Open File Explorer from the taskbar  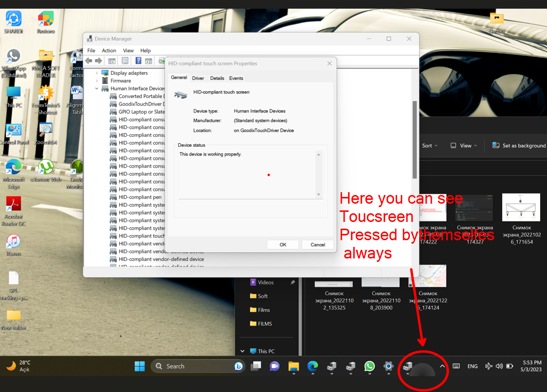(294, 367)
